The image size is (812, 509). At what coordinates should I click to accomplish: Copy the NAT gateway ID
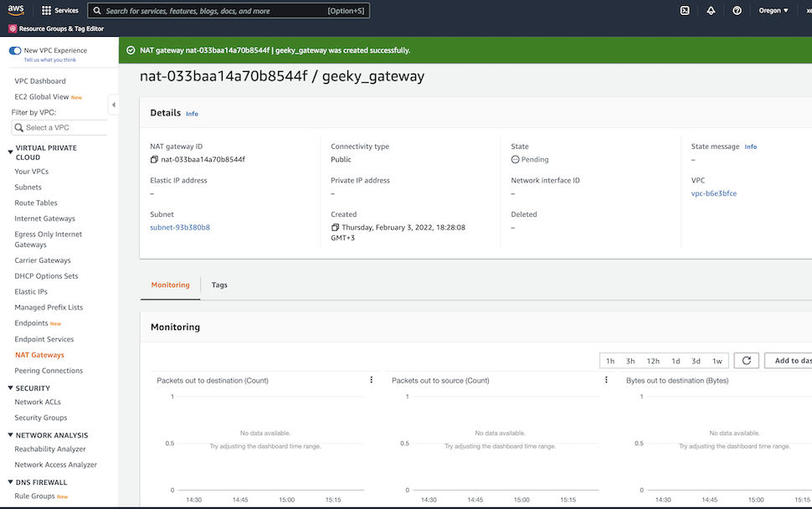pyautogui.click(x=154, y=160)
